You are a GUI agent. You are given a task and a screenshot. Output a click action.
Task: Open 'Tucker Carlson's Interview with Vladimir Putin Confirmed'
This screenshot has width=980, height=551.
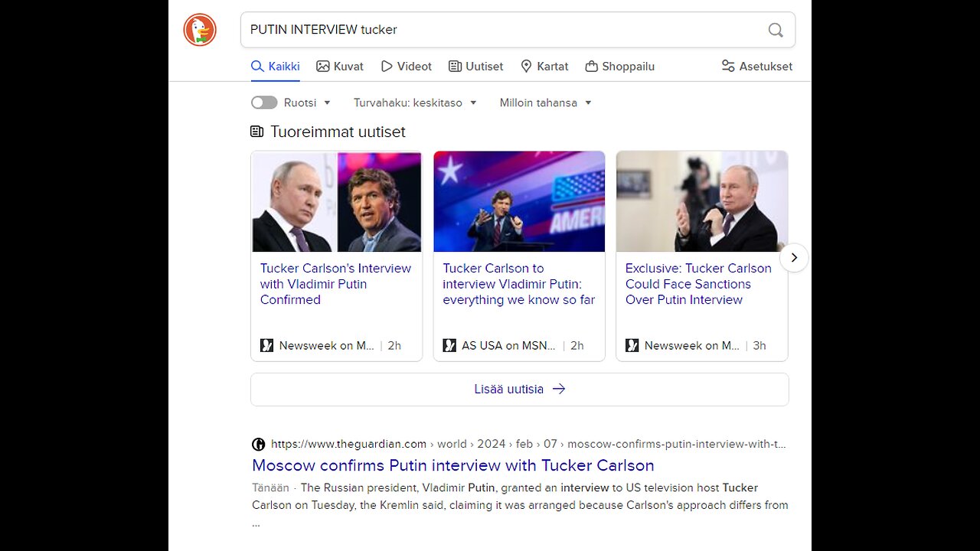[x=335, y=284]
